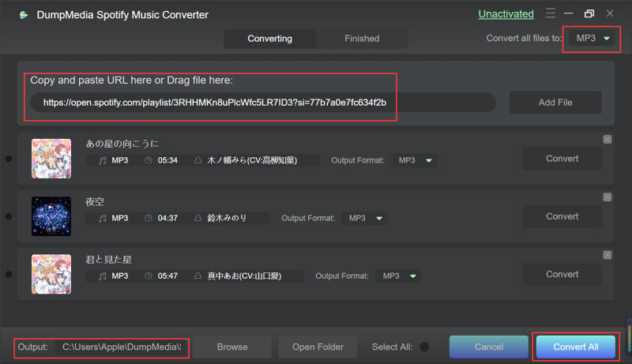This screenshot has width=632, height=364.
Task: Click music note icon of あの星の向こうに
Action: (x=103, y=160)
